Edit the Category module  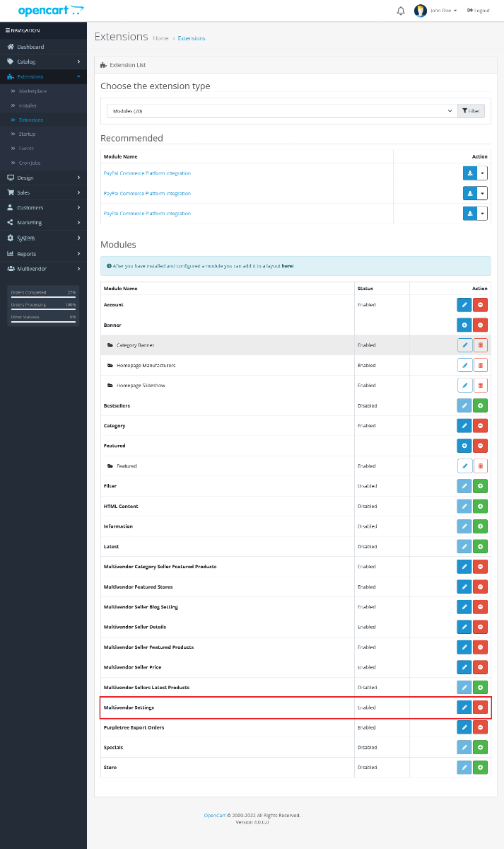pos(464,426)
